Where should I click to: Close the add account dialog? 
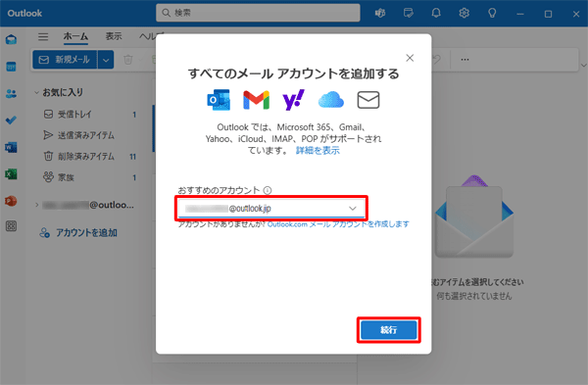pyautogui.click(x=410, y=58)
